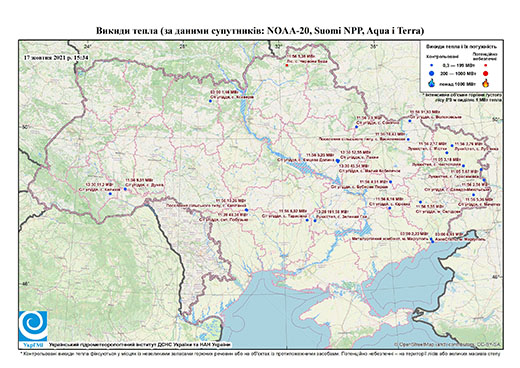The height and width of the screenshot is (368, 520).
Task: Select the blue marker labeled 1,98 MW near Kyiv
Action: 210,101
